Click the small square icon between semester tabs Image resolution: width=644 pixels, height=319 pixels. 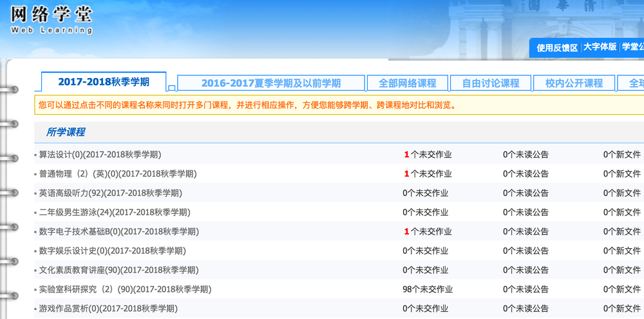pos(172,88)
